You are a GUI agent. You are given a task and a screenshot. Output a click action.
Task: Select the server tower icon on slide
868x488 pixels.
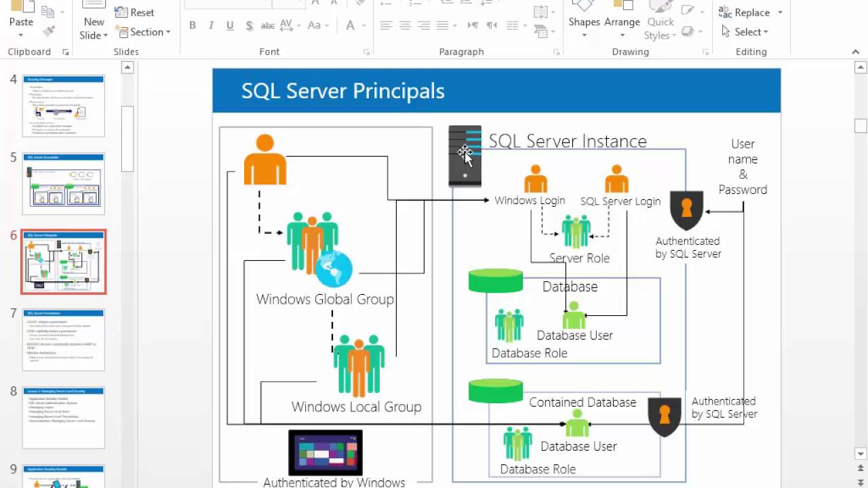(465, 156)
